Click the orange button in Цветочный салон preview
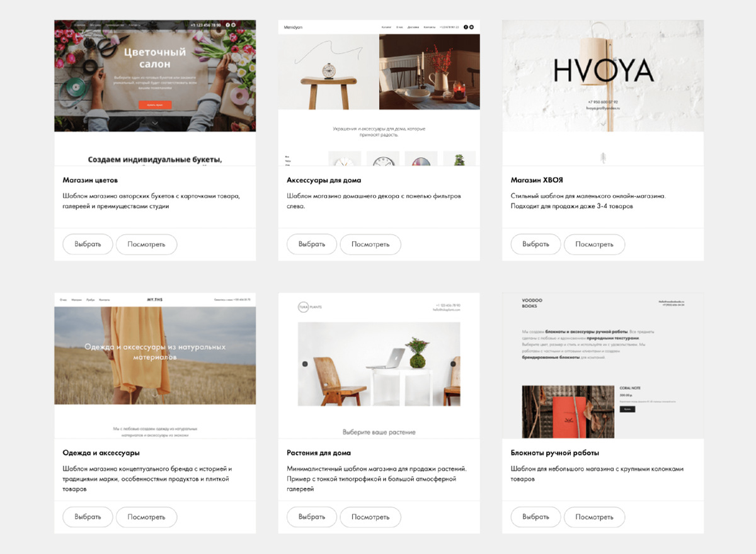The width and height of the screenshot is (756, 554). click(x=155, y=105)
